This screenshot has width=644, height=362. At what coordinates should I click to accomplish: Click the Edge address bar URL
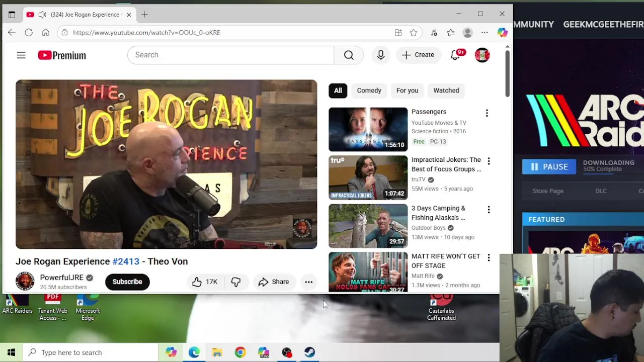click(146, 33)
